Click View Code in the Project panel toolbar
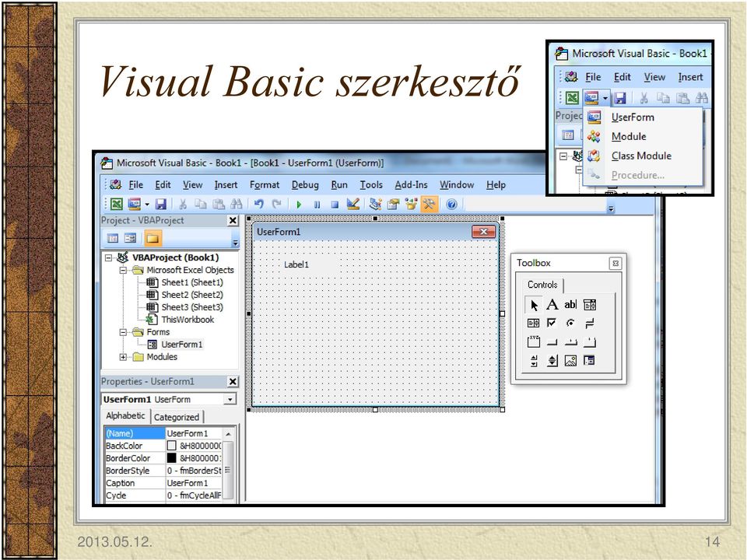The image size is (747, 560). point(113,238)
